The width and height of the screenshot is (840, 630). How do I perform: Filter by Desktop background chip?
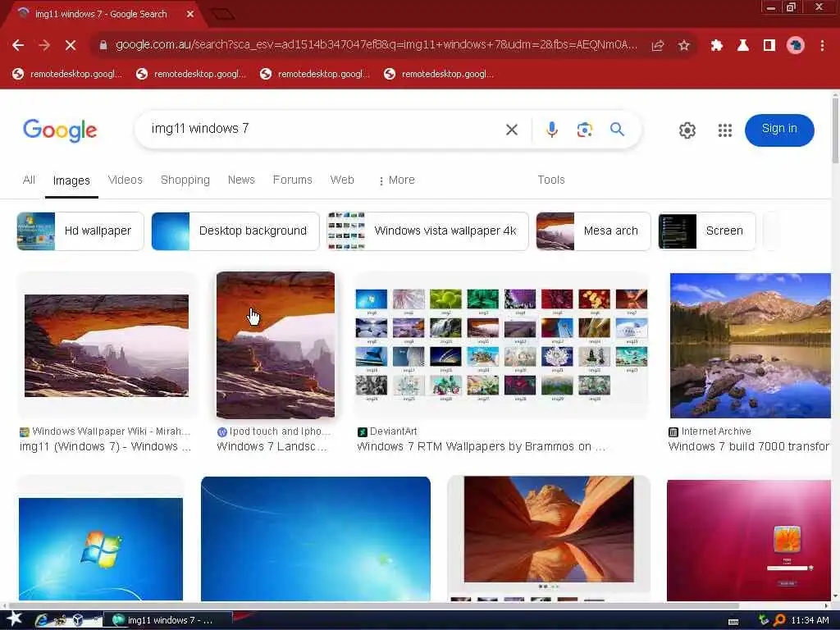(235, 231)
